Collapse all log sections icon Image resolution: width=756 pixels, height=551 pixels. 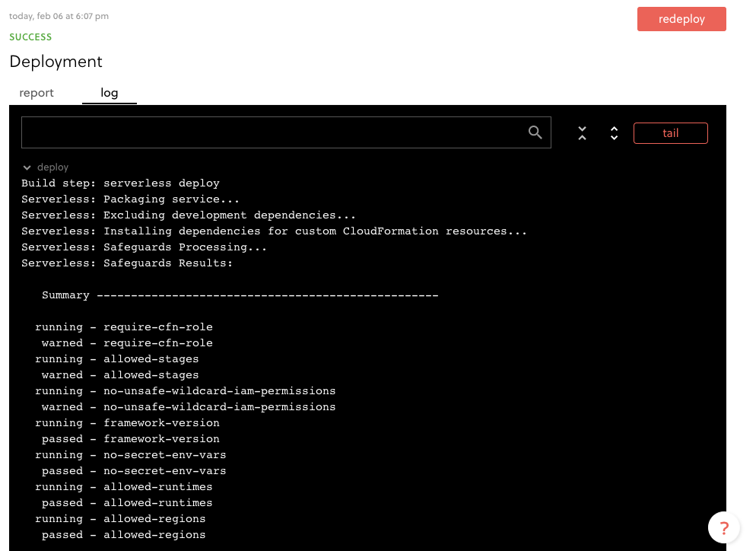pos(583,133)
